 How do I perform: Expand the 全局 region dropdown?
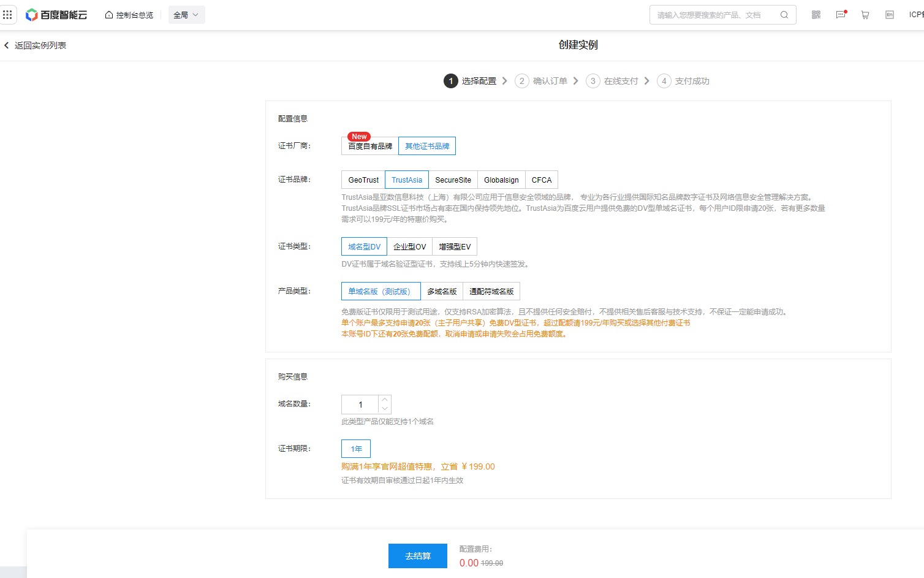point(186,15)
